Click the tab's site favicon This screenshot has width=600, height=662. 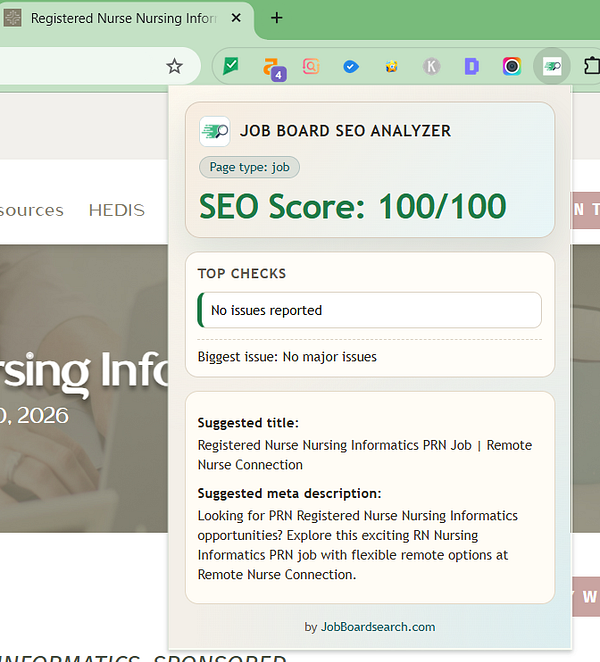pos(13,18)
